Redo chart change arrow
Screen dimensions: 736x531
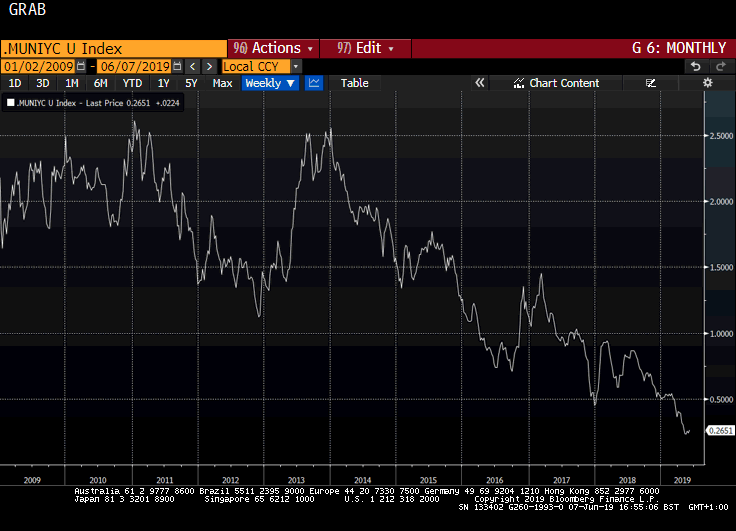pyautogui.click(x=720, y=67)
